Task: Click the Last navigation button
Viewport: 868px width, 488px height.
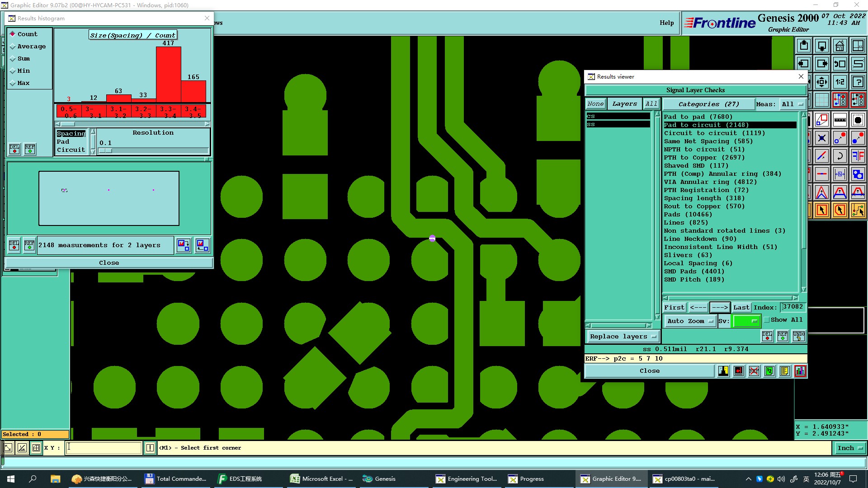Action: click(x=741, y=308)
